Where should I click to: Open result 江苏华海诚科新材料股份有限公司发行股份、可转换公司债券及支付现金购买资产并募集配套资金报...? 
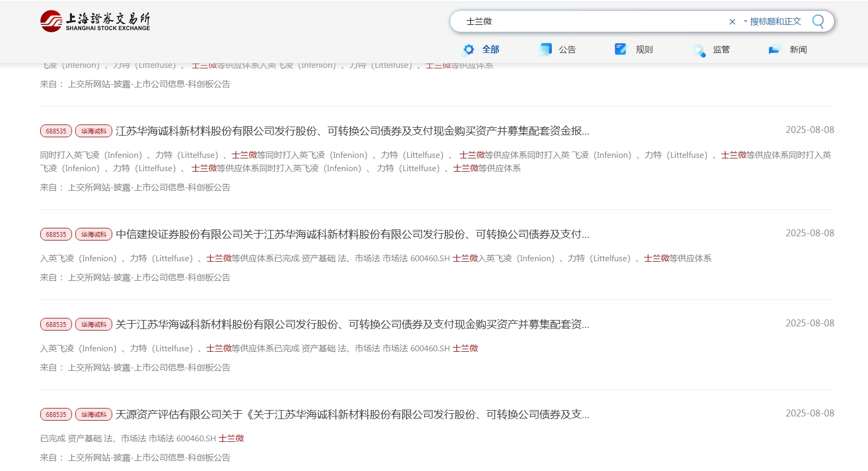tap(352, 131)
